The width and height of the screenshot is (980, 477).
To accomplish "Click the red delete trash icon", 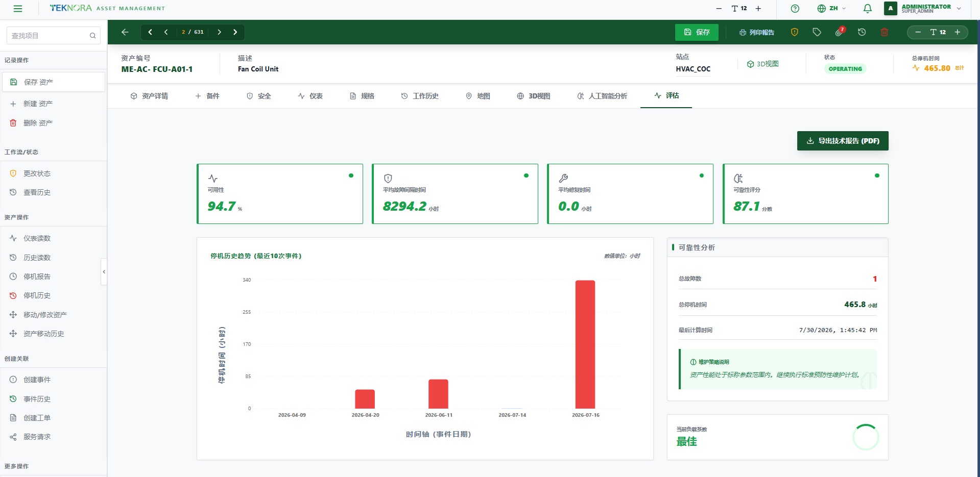I will [x=884, y=32].
